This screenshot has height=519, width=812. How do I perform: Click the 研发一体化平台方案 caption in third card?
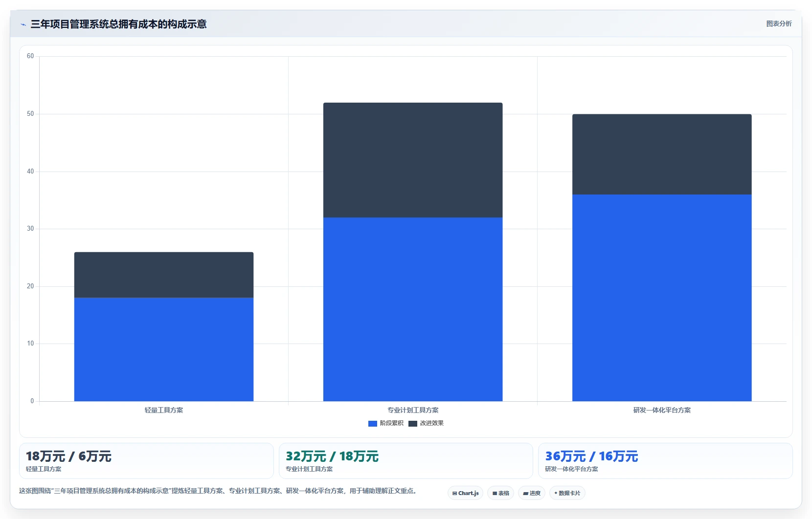571,469
